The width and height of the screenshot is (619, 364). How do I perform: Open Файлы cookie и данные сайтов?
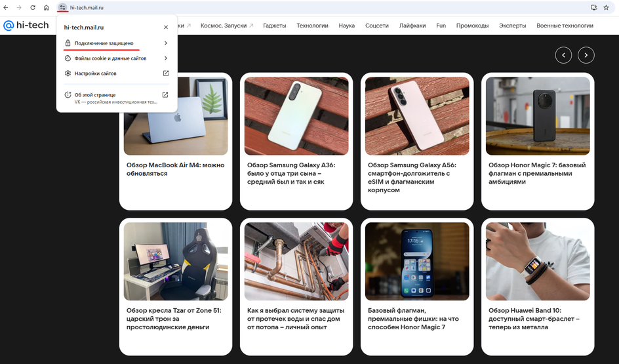tap(117, 58)
